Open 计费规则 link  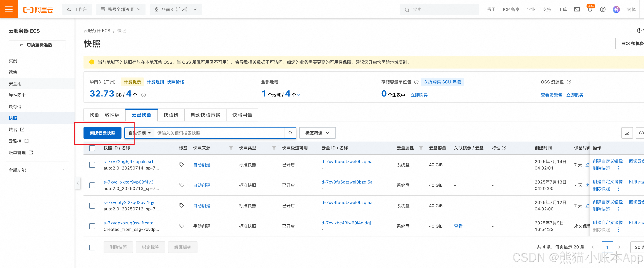tap(155, 82)
